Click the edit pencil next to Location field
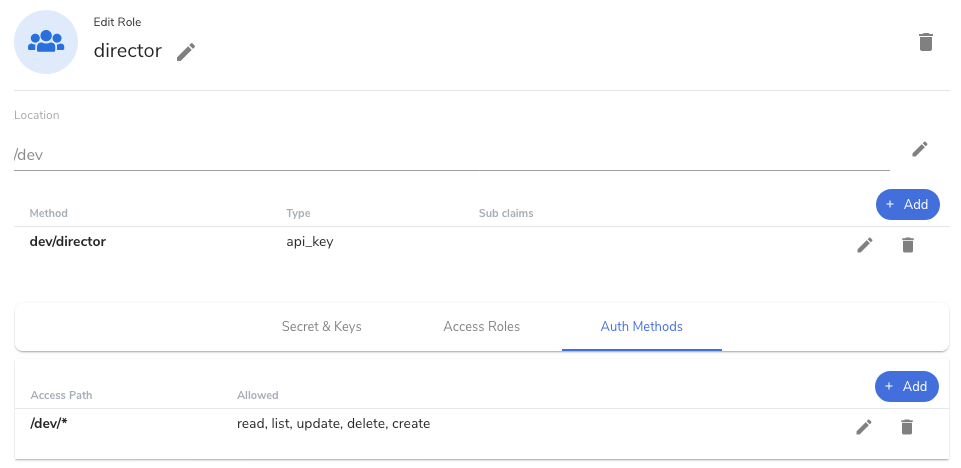Screen dimensions: 961x468 pyautogui.click(x=920, y=149)
